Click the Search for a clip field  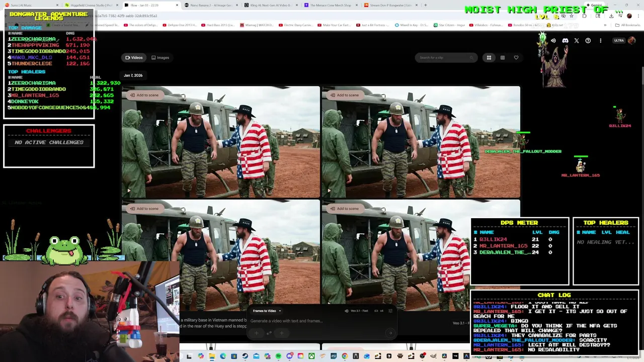coord(446,58)
